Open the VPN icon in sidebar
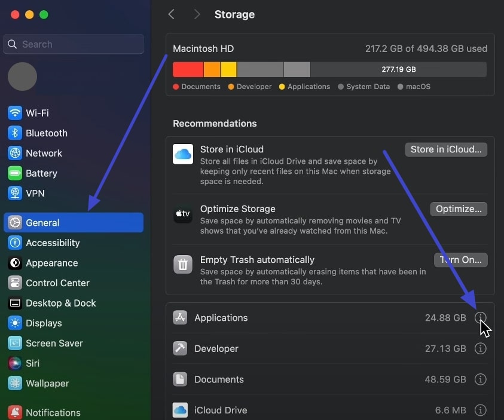The height and width of the screenshot is (420, 504). tap(15, 194)
